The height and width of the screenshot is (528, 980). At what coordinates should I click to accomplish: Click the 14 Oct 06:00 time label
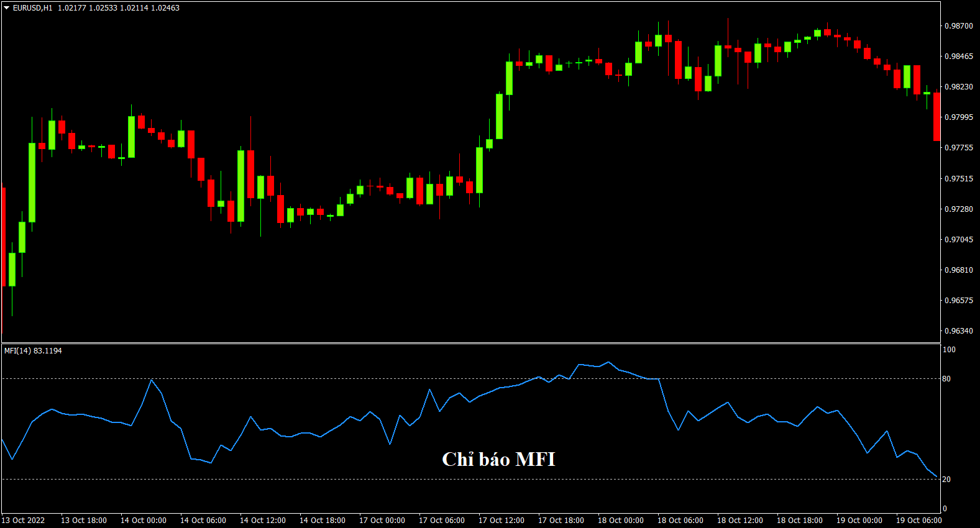tap(203, 521)
